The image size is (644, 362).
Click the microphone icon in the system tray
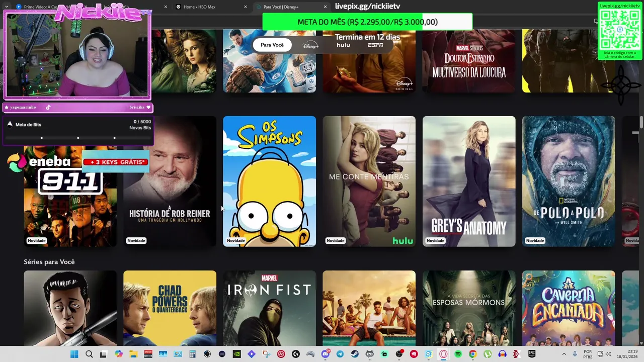click(x=575, y=354)
